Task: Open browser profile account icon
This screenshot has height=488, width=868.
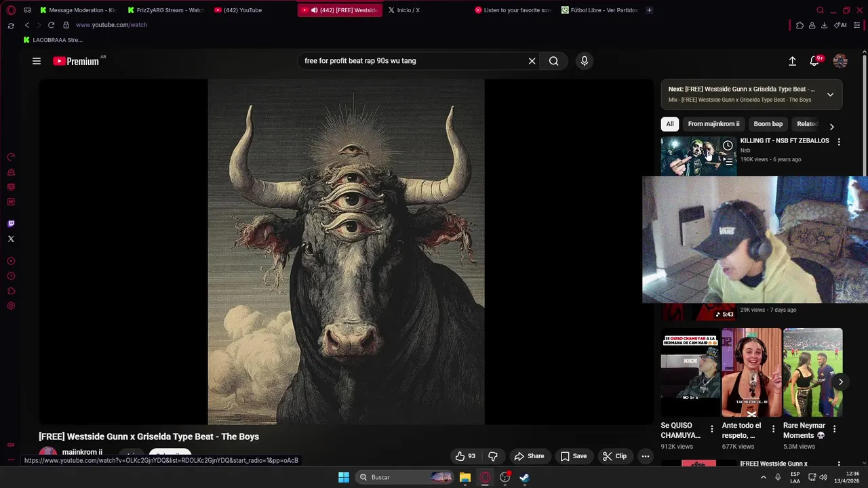Action: coord(812,25)
